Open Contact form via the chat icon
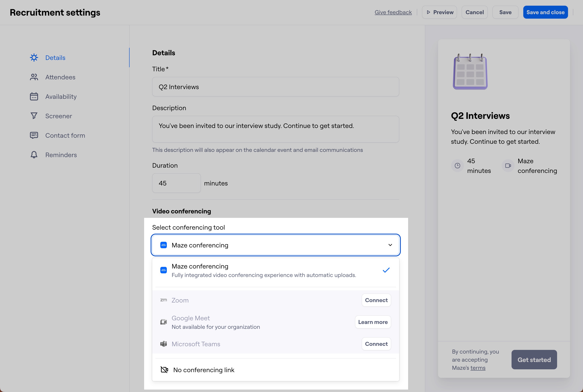Screen dimensions: 583x392 pyautogui.click(x=34, y=135)
